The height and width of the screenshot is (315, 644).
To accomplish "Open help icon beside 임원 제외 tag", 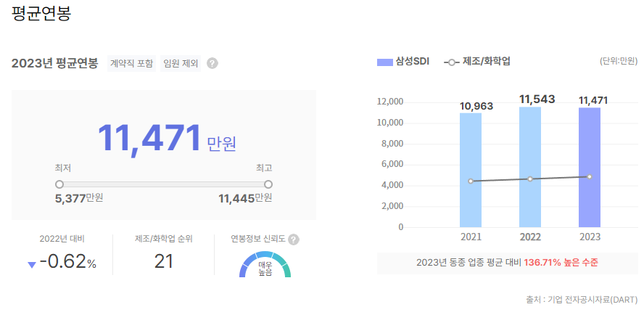I will pyautogui.click(x=212, y=64).
